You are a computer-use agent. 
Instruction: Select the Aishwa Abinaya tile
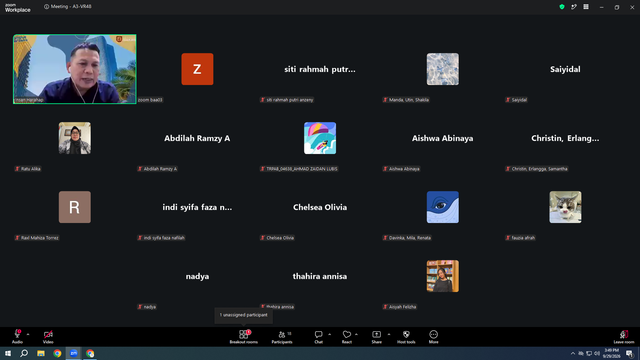[x=442, y=138]
